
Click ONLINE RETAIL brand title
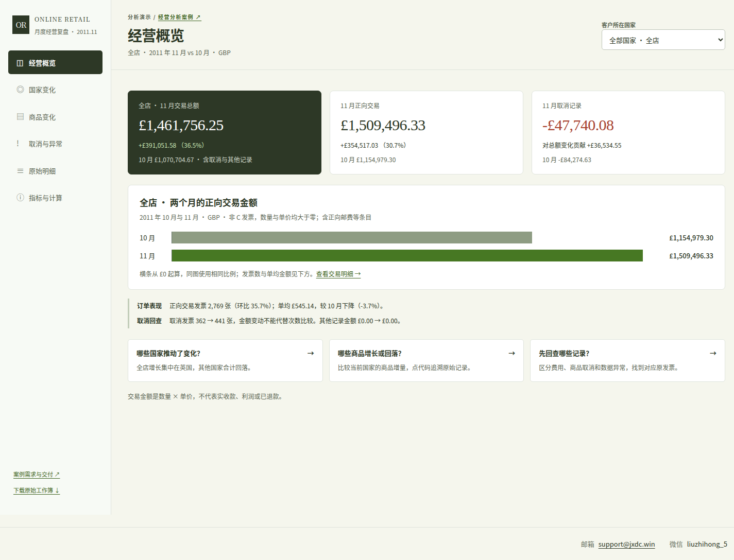pos(62,20)
